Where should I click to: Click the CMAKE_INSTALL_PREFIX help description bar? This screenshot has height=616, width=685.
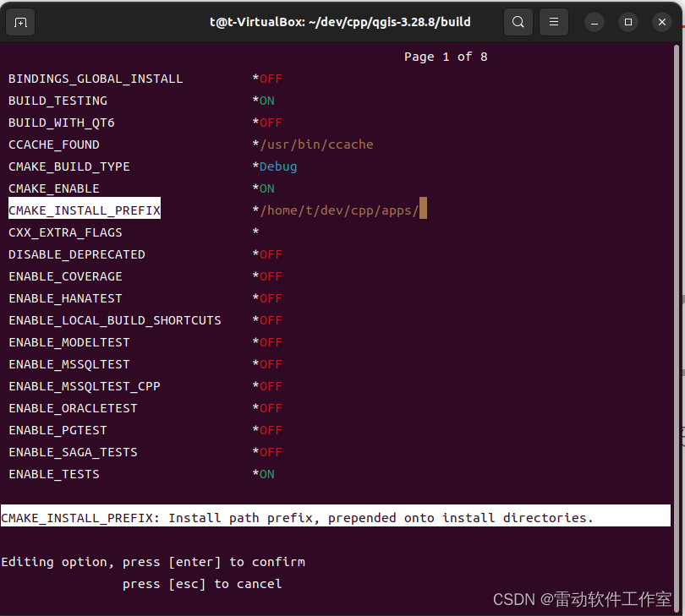pos(336,515)
